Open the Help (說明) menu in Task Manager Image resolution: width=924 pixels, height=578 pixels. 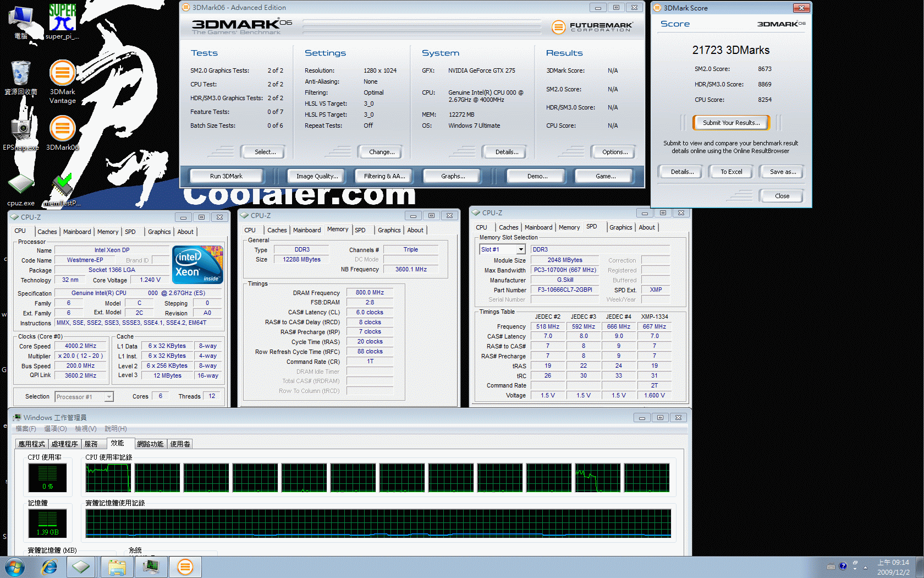click(x=116, y=429)
